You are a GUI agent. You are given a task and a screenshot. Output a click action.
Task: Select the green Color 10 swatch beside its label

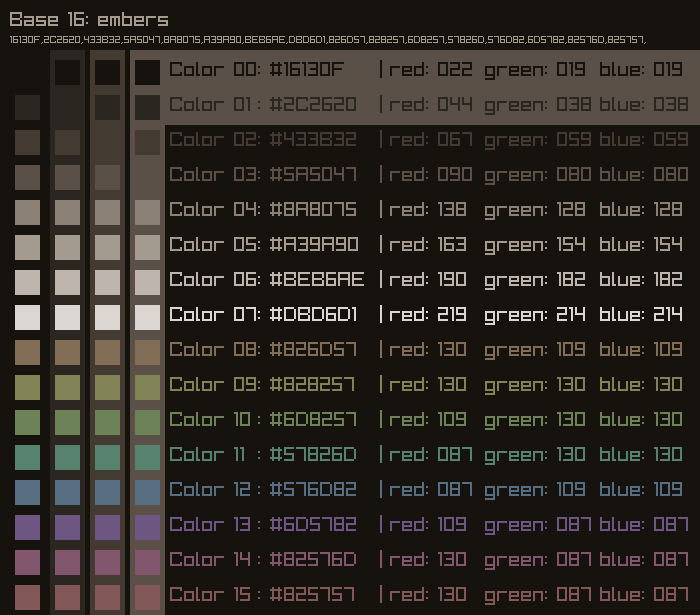(147, 422)
